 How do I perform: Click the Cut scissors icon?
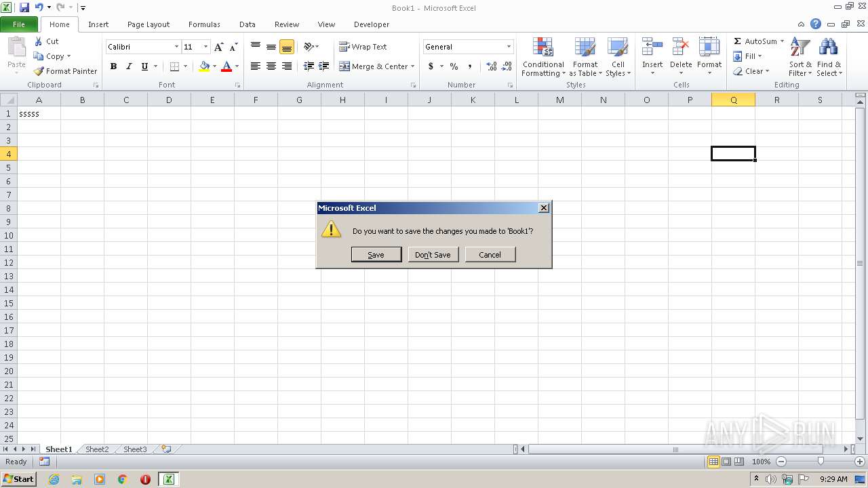(39, 41)
